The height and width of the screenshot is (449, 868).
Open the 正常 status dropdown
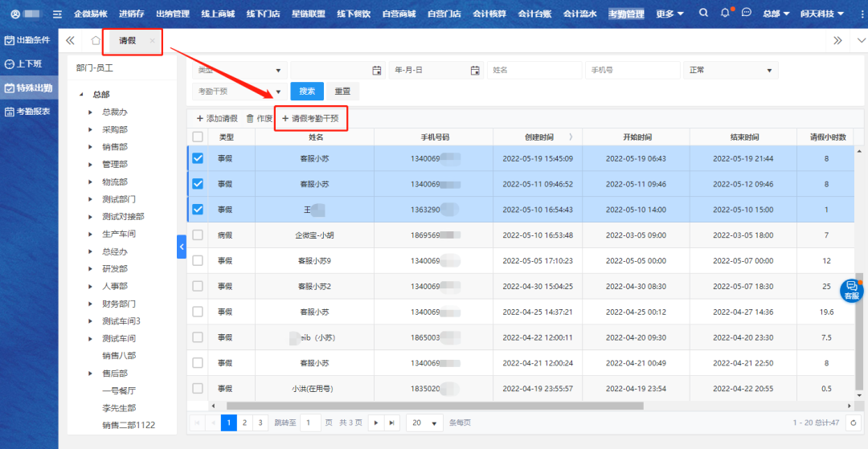(x=730, y=71)
